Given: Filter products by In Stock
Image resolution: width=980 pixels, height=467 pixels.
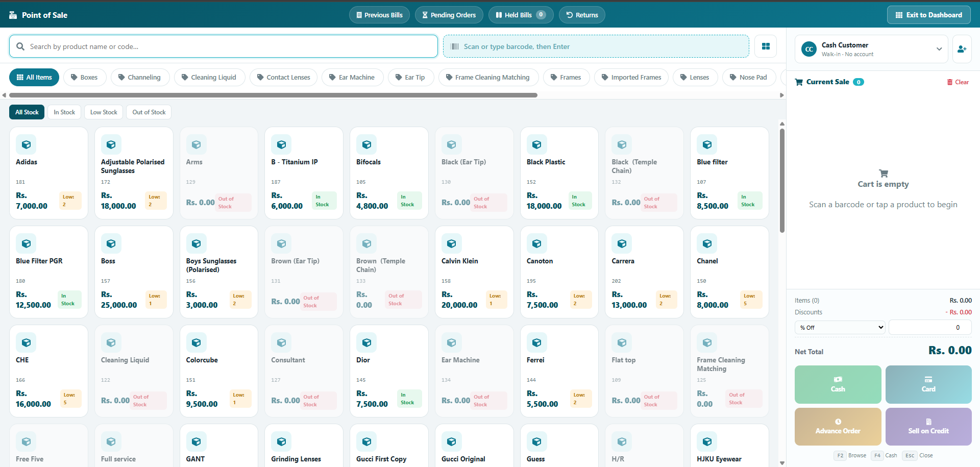Looking at the screenshot, I should click(64, 112).
